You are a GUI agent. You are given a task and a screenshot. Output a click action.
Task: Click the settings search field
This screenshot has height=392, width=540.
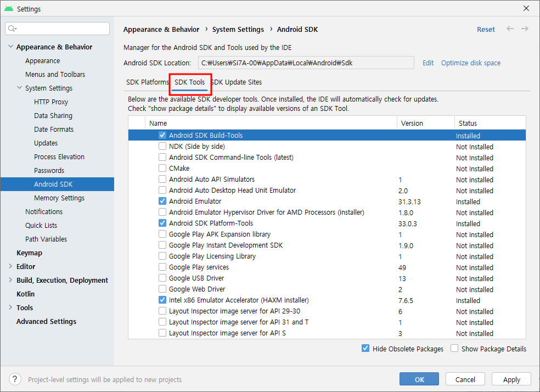tap(58, 29)
